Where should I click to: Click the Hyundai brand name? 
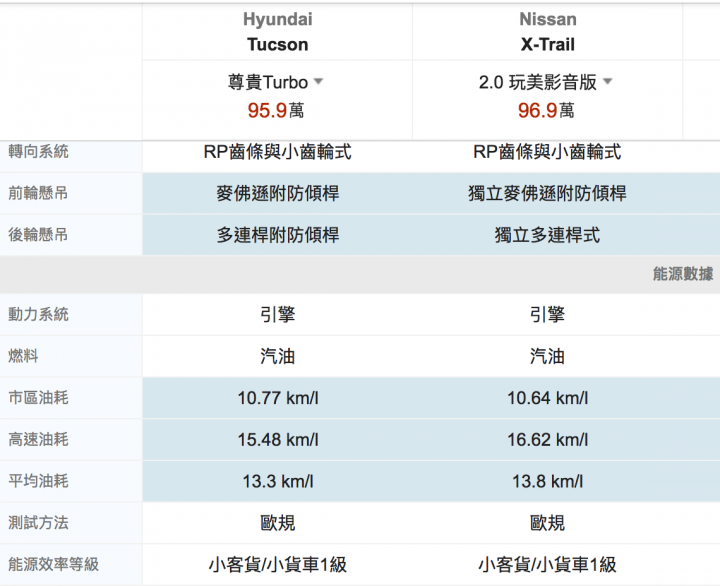[277, 19]
